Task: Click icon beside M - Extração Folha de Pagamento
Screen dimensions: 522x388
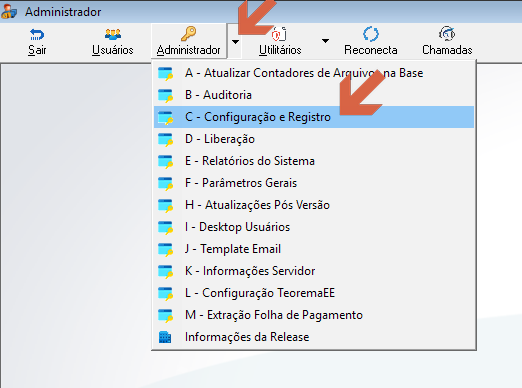Action: coord(166,315)
